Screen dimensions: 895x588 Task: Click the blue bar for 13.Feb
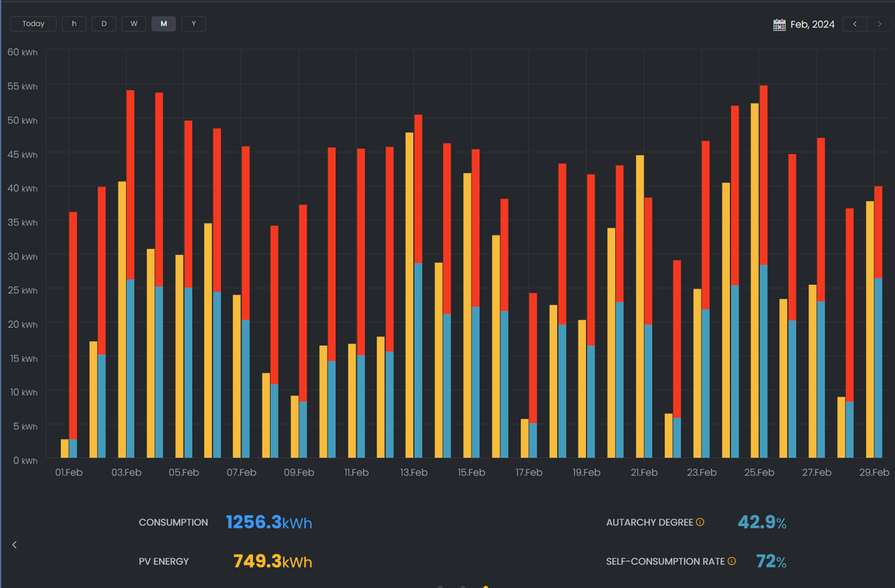point(418,361)
